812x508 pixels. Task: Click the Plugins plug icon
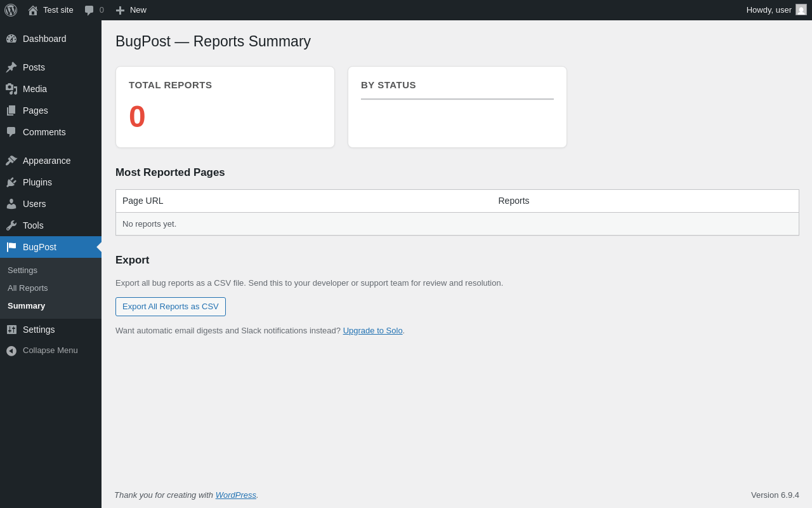coord(11,182)
